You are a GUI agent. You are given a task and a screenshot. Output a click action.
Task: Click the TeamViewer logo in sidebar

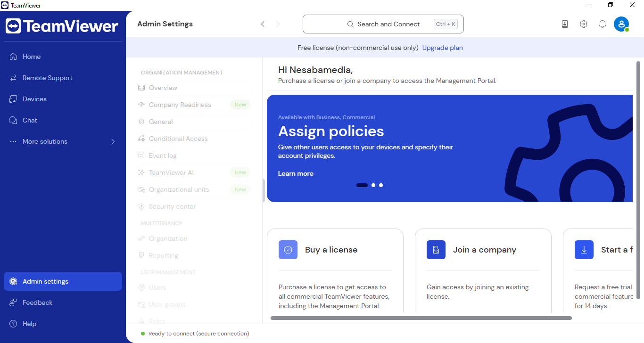(62, 26)
